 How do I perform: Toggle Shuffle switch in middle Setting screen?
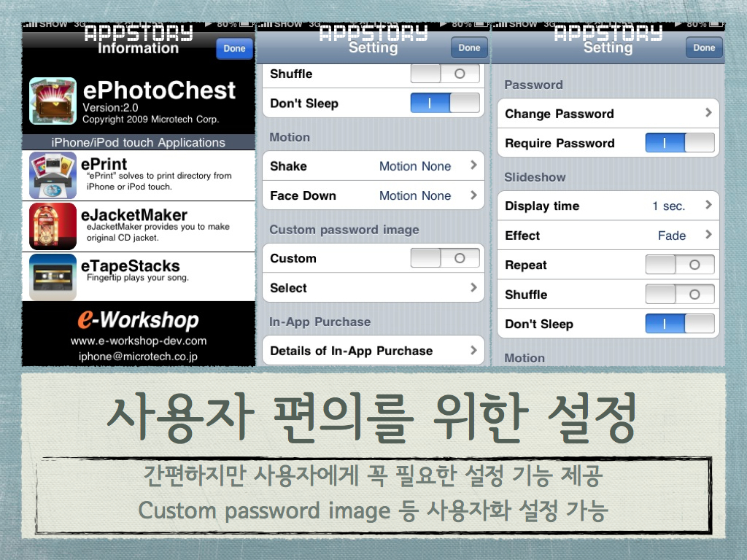[445, 74]
